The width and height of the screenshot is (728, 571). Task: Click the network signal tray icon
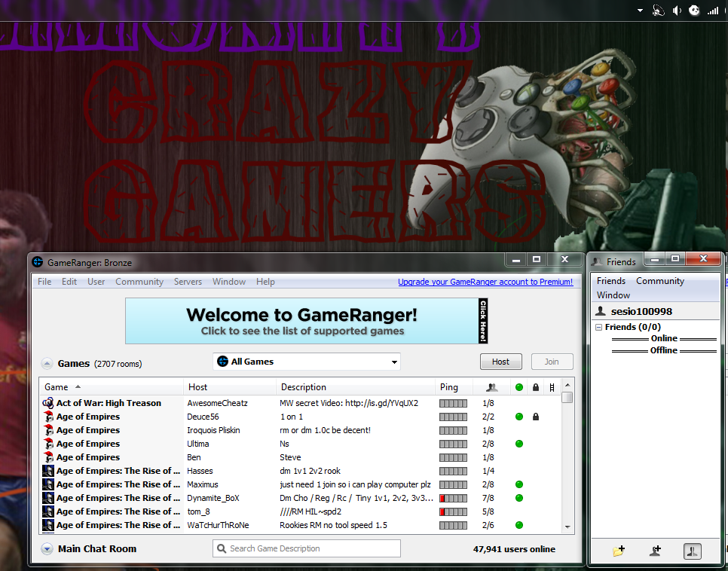coord(713,11)
